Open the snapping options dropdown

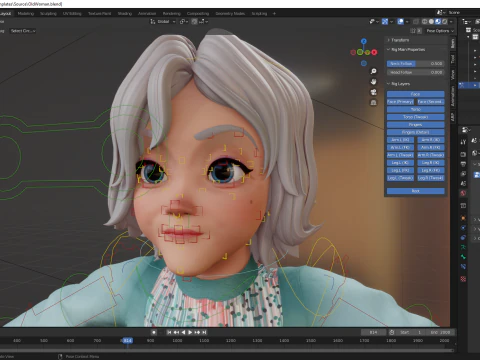point(204,21)
